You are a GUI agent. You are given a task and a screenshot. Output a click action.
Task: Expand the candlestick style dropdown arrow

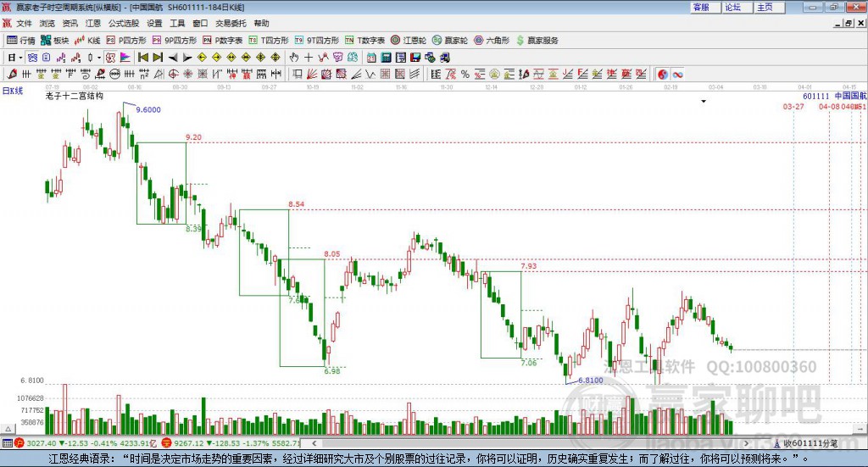(99, 58)
